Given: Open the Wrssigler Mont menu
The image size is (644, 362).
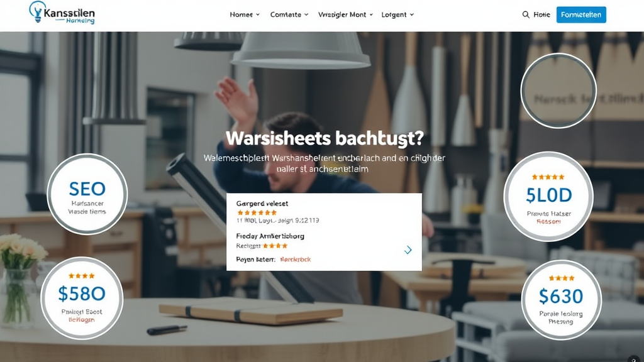Looking at the screenshot, I should (x=345, y=15).
